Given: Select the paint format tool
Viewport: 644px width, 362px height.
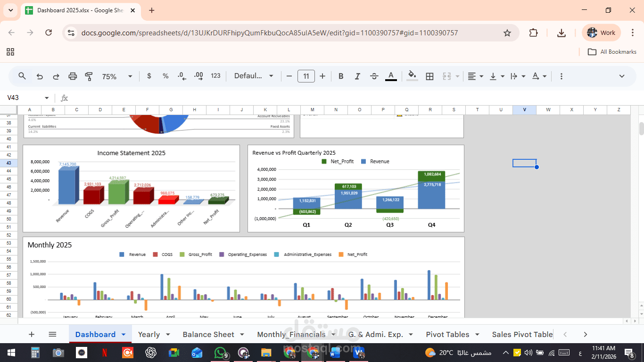Looking at the screenshot, I should click(89, 76).
